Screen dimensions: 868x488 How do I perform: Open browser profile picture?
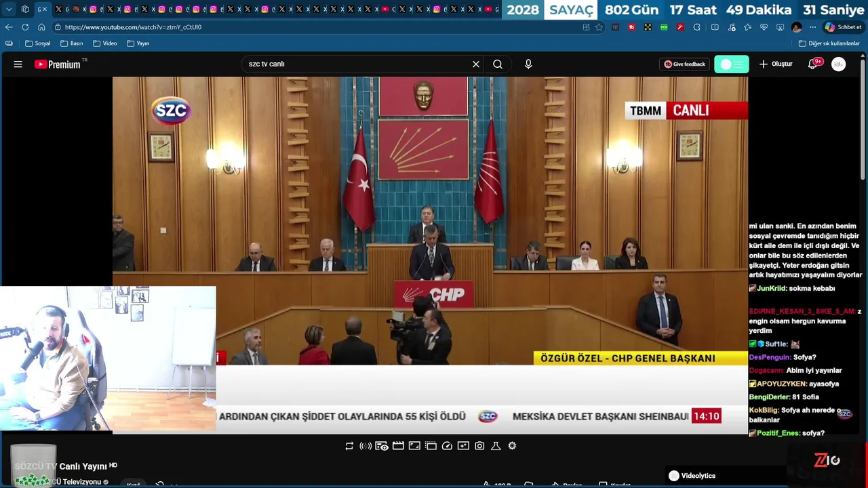click(x=796, y=27)
